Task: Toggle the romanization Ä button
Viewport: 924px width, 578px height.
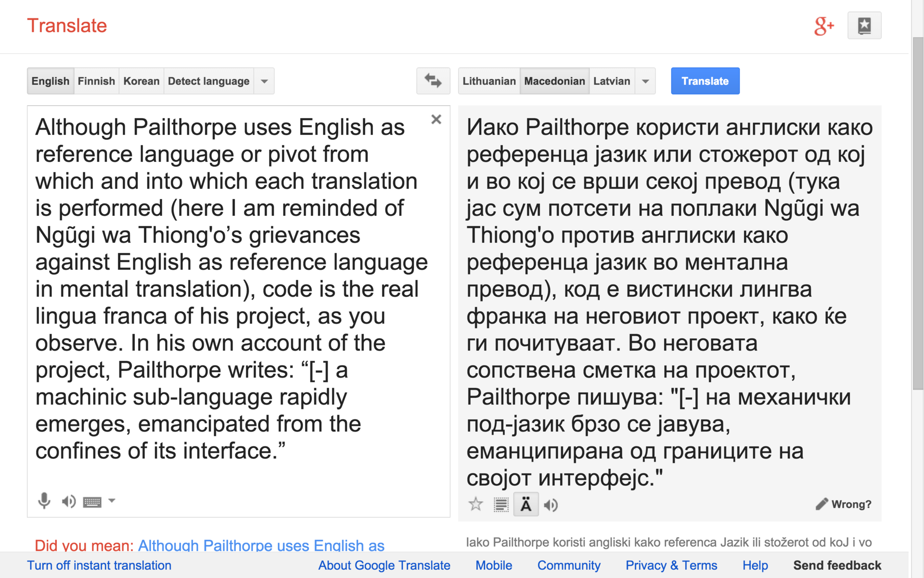Action: (x=526, y=504)
